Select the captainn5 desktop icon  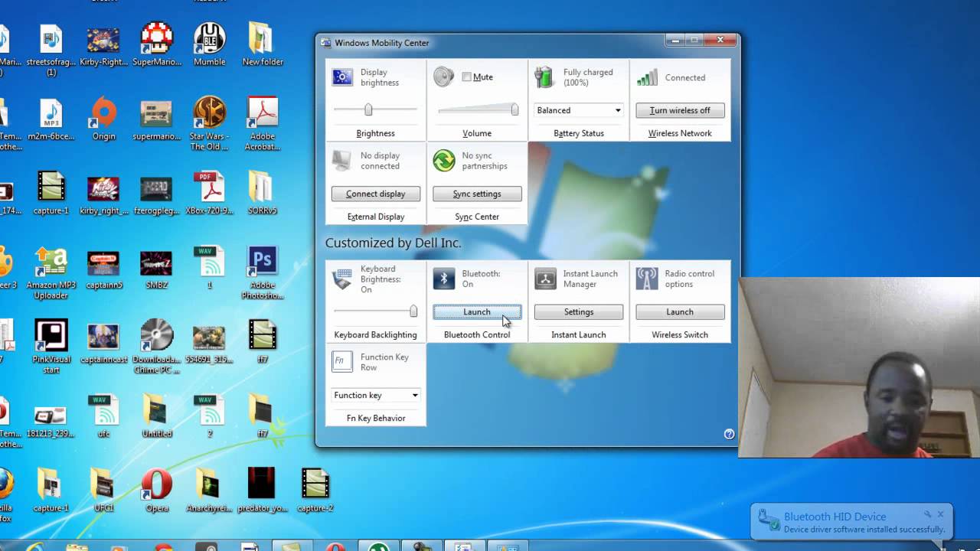(x=103, y=268)
